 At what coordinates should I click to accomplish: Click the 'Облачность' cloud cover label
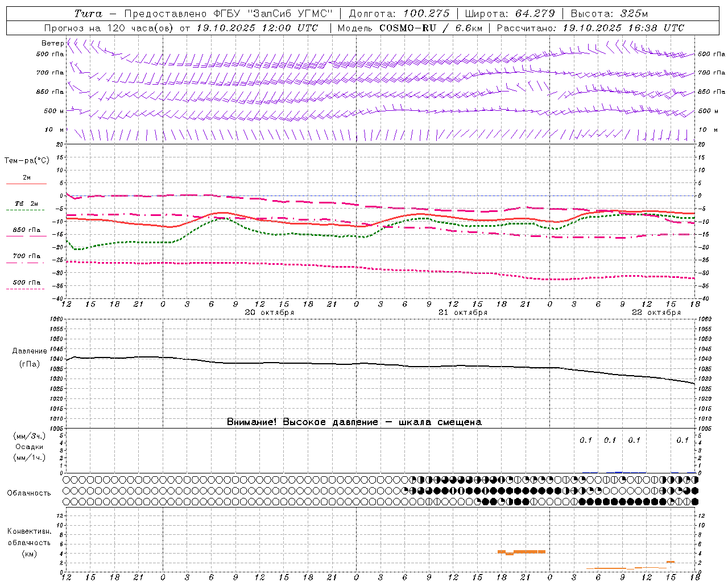(29, 493)
